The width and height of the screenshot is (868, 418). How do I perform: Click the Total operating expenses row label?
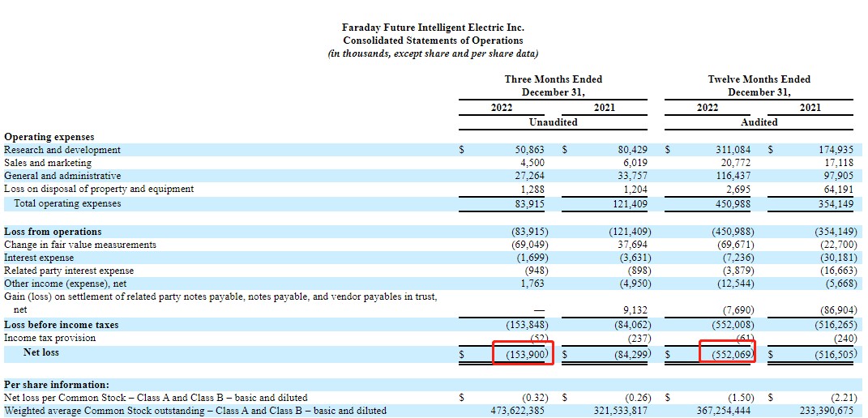click(x=67, y=203)
